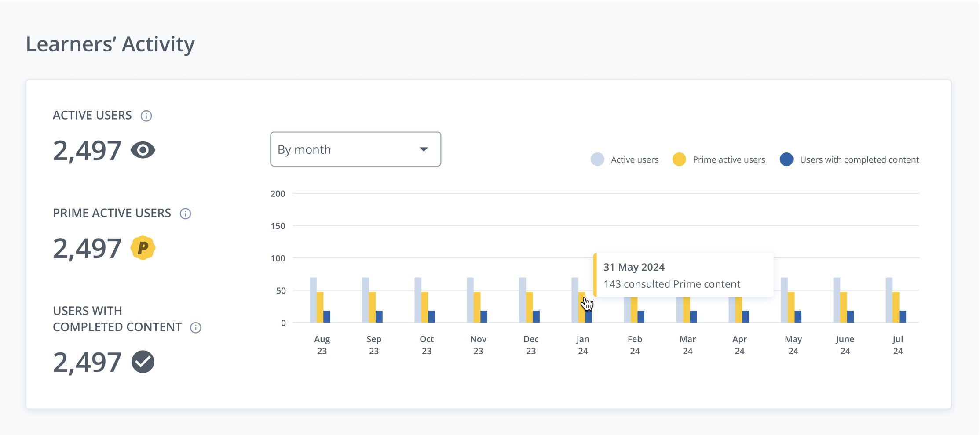Toggle Prime active users legend series
Image resolution: width=980 pixels, height=435 pixels.
(x=719, y=159)
